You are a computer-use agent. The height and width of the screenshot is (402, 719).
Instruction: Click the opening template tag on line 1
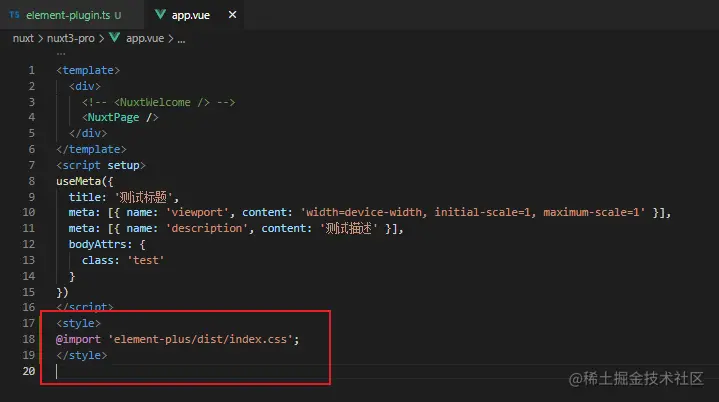pos(88,70)
